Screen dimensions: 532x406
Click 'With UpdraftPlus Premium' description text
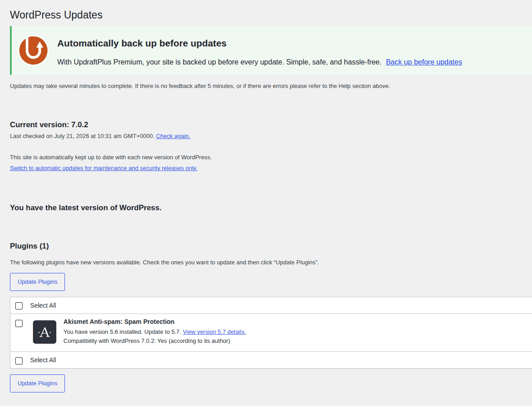coord(219,62)
